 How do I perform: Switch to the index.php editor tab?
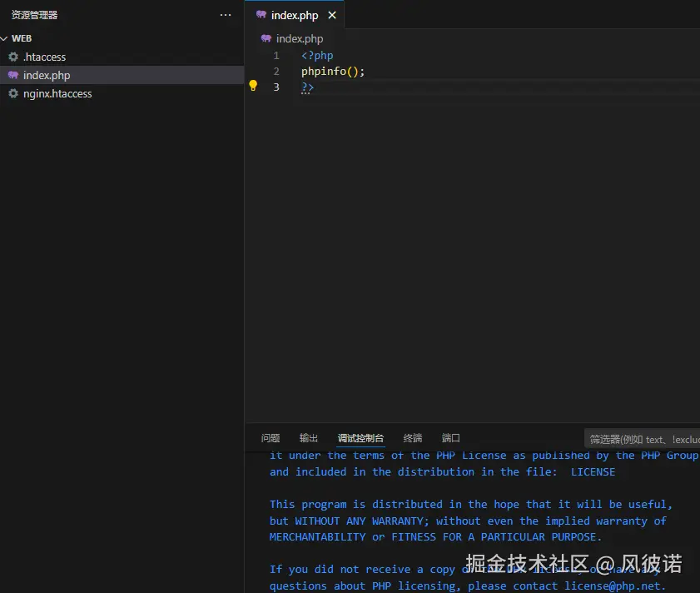[x=294, y=15]
